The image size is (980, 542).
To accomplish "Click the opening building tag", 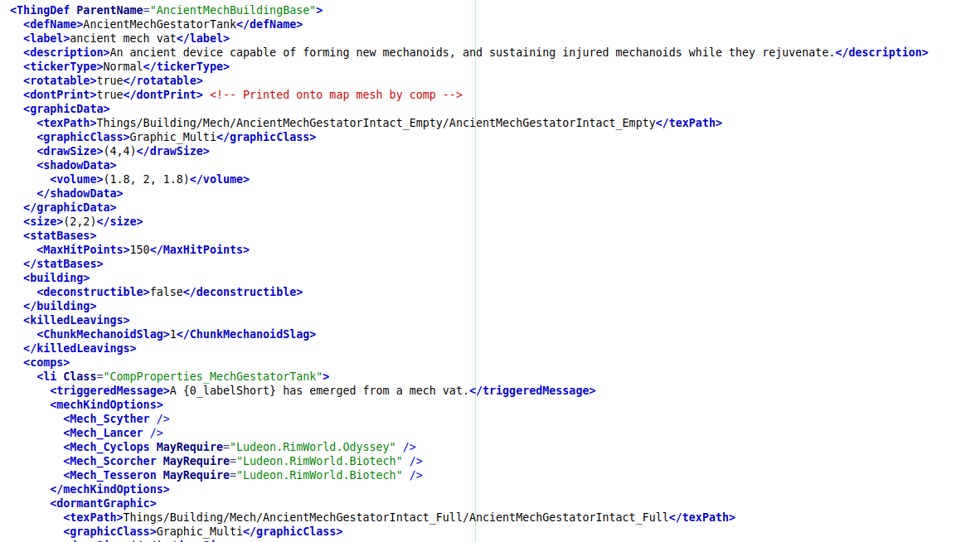I will (x=56, y=278).
